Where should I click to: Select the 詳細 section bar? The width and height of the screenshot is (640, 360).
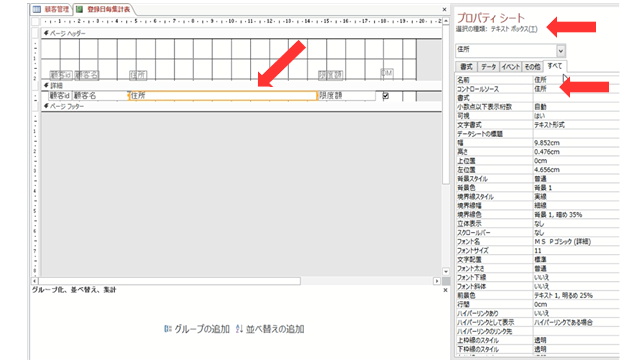(241, 86)
